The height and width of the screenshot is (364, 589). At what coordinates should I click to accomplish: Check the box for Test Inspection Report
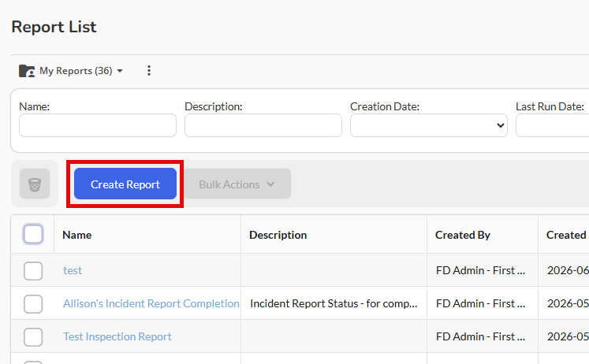pyautogui.click(x=33, y=336)
